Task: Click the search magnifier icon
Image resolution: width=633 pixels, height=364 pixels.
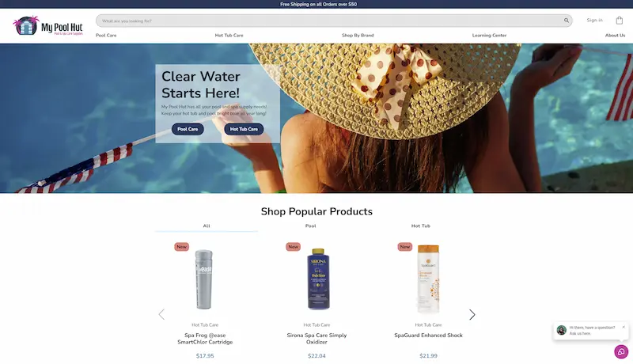Action: coord(567,21)
